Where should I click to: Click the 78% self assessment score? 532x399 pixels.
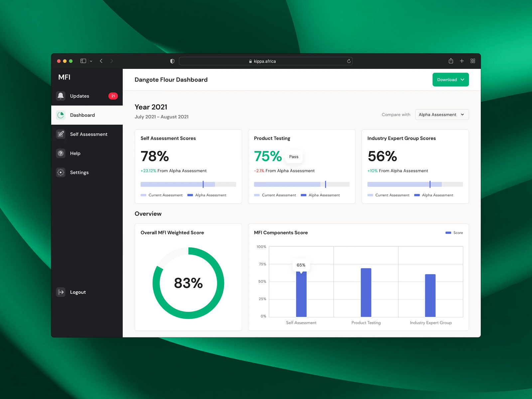coord(155,156)
